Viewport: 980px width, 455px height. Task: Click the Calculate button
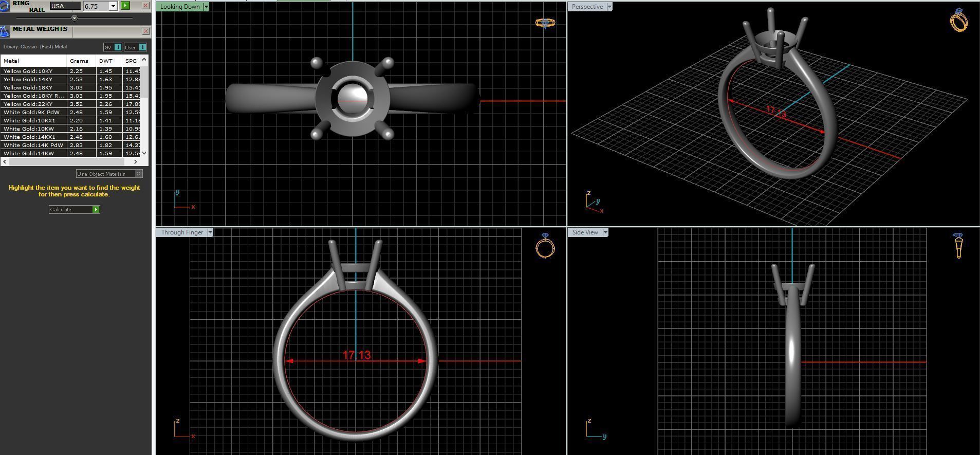point(74,209)
